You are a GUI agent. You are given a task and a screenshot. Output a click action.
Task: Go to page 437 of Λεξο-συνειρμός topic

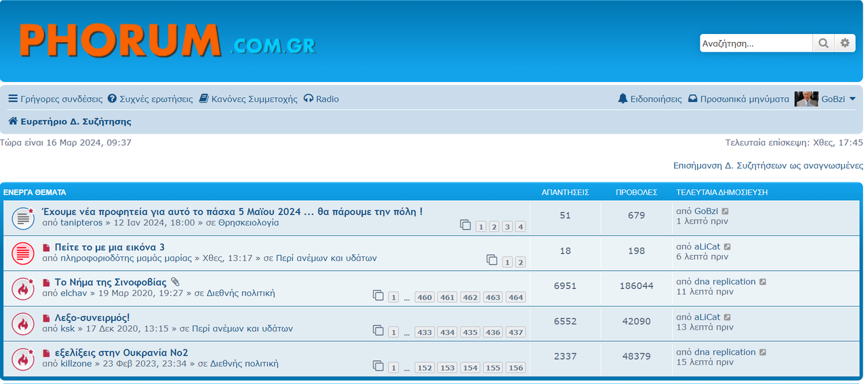[x=515, y=332]
